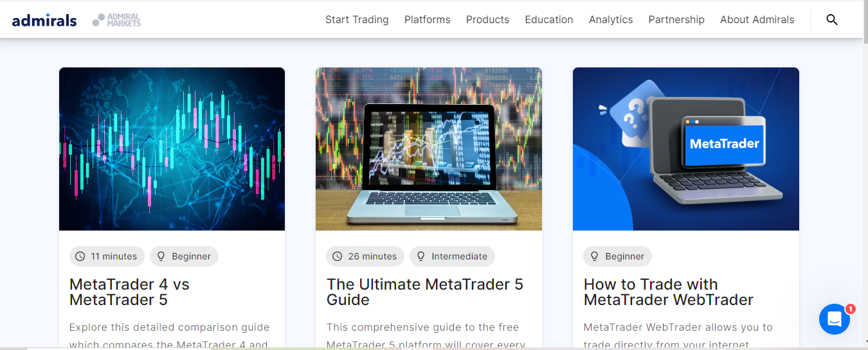Click the MetaTrader laptop illustration thumbnail

point(686,149)
